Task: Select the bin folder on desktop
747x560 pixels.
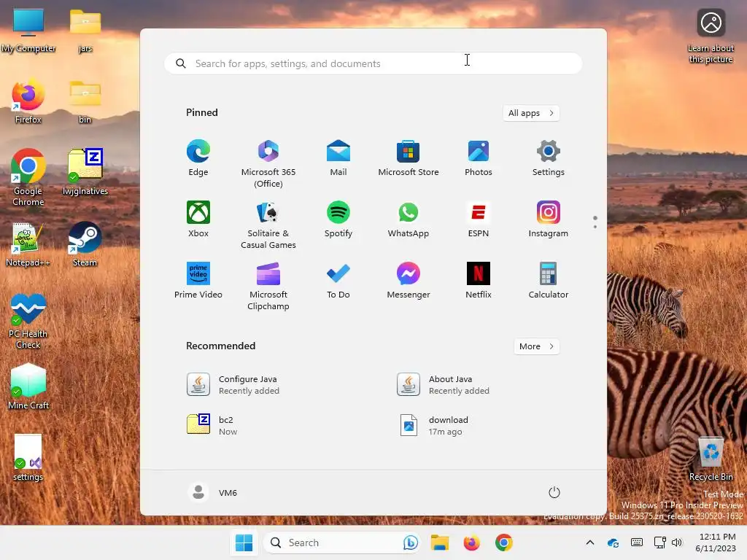Action: [85, 101]
